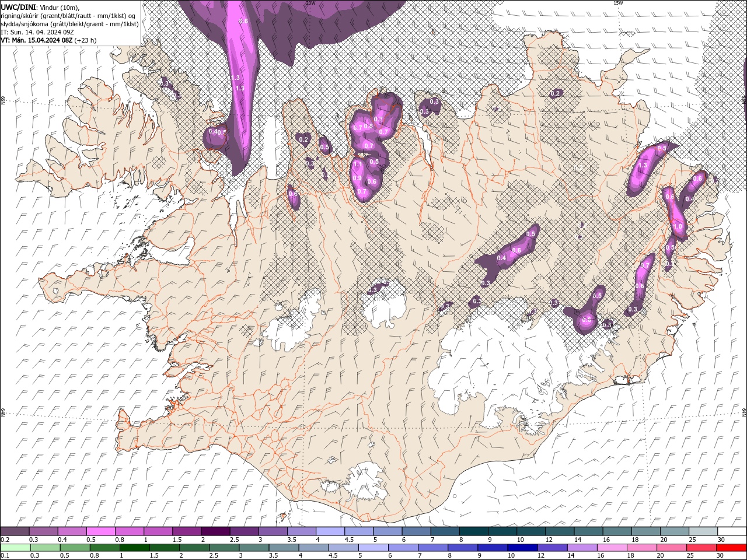This screenshot has height=560, width=747.
Task: Click the 'IT: Sun. 14. 04. 2024 09Z' line
Action: coord(37,32)
